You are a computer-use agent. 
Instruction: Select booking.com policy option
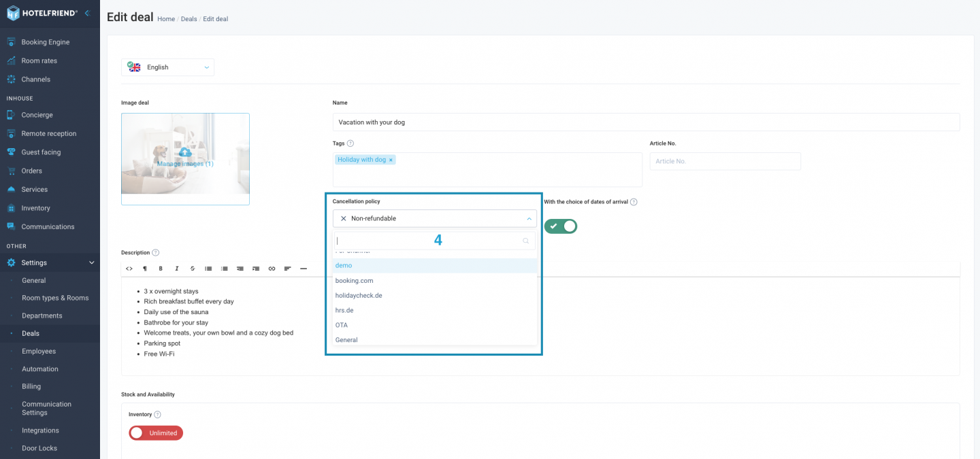tap(435, 280)
